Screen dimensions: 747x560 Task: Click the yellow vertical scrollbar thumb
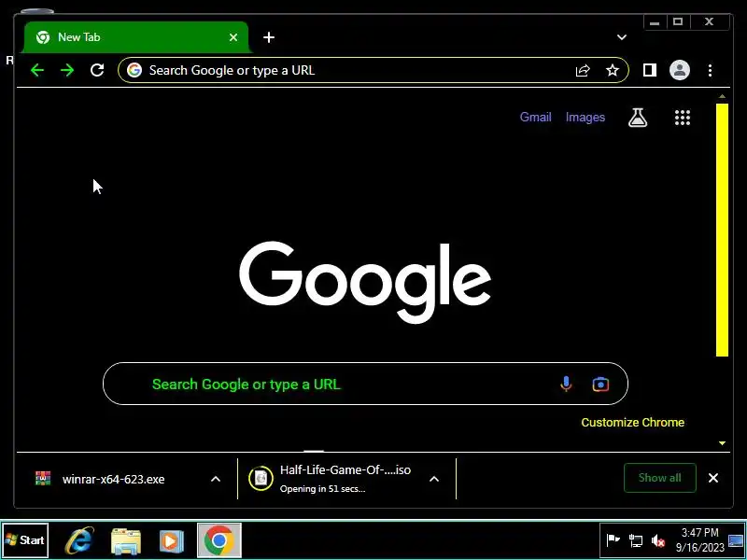[722, 230]
